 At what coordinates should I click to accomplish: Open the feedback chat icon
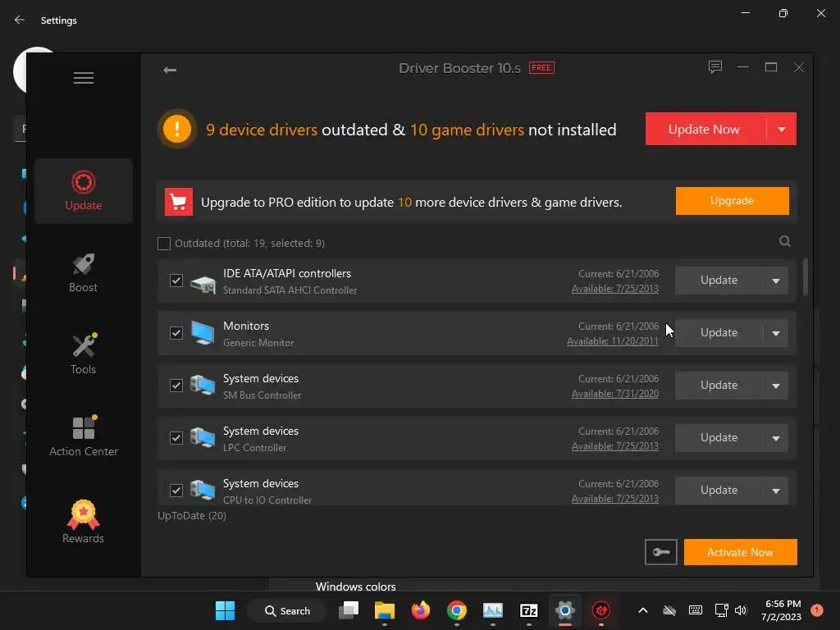tap(714, 67)
